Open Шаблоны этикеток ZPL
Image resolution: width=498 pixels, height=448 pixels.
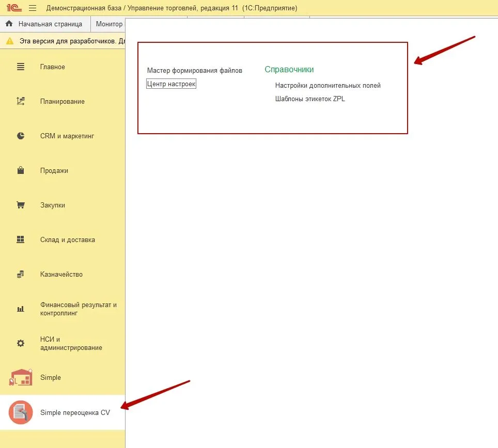(310, 99)
